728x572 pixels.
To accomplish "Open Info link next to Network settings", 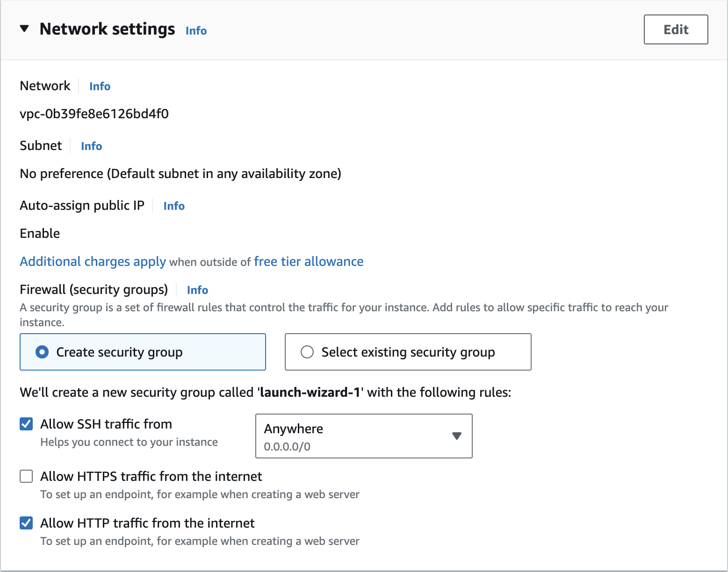I will [196, 30].
